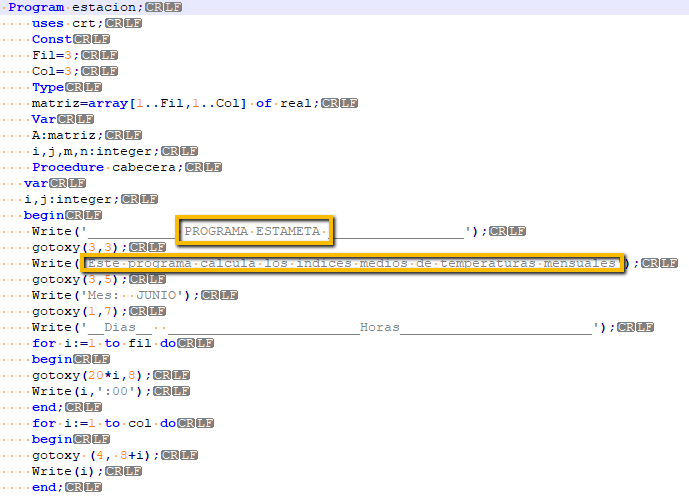Image resolution: width=689 pixels, height=496 pixels.
Task: Place cursor on 'A:matriz;' line
Action: pos(66,135)
